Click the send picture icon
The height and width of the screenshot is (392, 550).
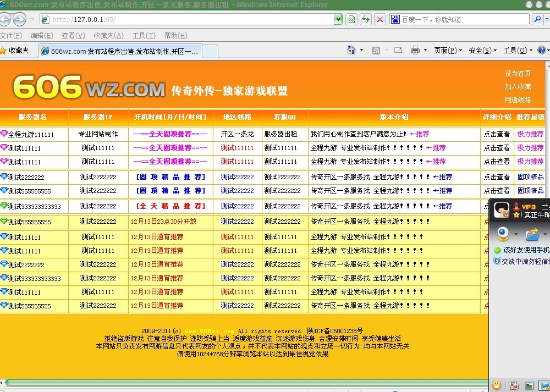point(530,385)
